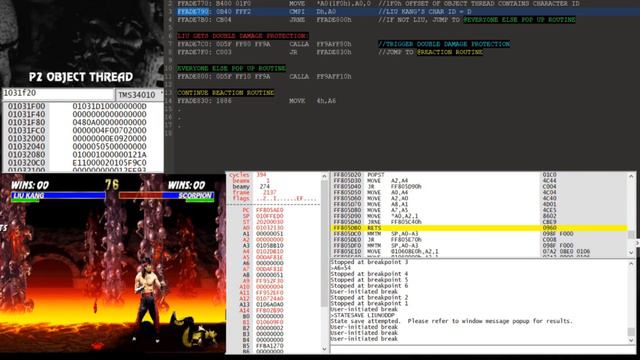The height and width of the screenshot is (360, 640).
Task: Click the register panel scroll-down arrow
Action: tap(324, 349)
